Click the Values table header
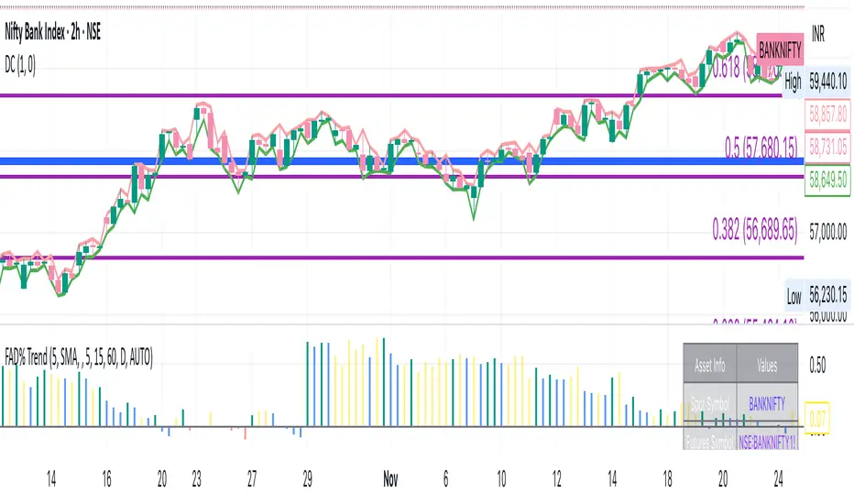This screenshot has height=504, width=854. 766,366
